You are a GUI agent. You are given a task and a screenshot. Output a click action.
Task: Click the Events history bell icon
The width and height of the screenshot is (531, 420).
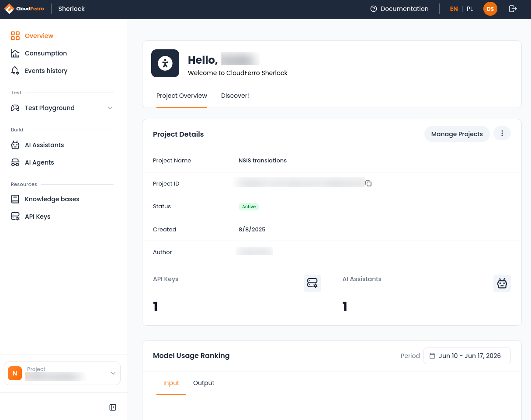pyautogui.click(x=15, y=71)
